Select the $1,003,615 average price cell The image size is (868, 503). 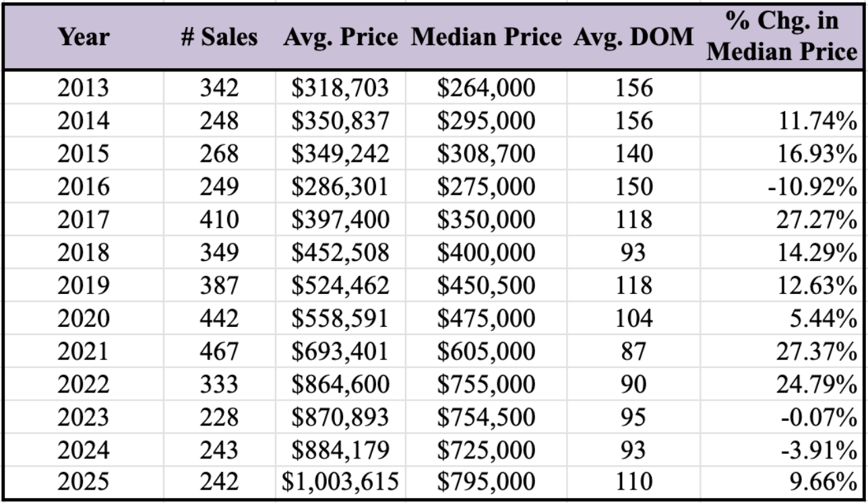coord(340,481)
